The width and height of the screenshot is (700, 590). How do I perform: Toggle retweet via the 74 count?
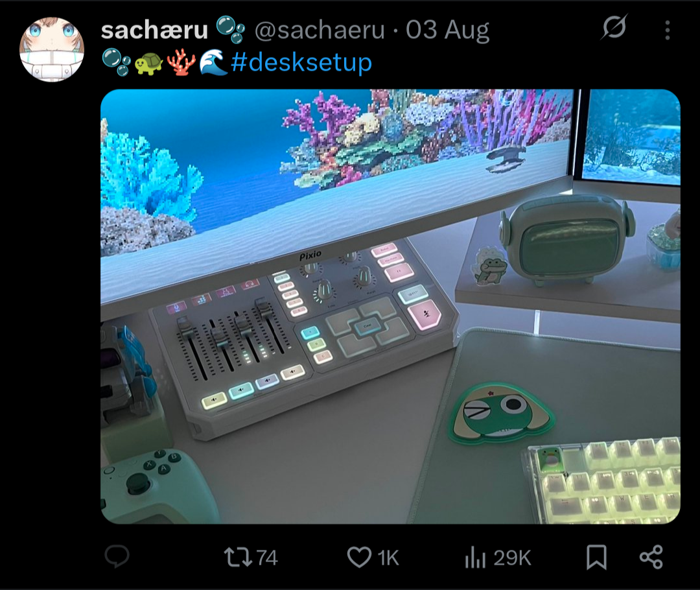(267, 558)
